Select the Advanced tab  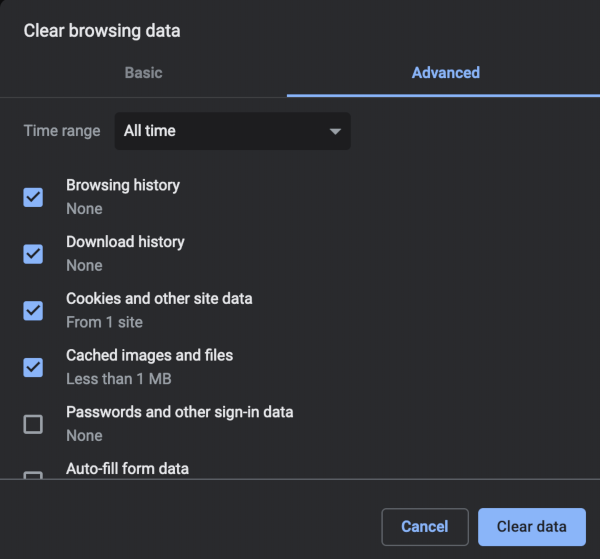(x=445, y=73)
